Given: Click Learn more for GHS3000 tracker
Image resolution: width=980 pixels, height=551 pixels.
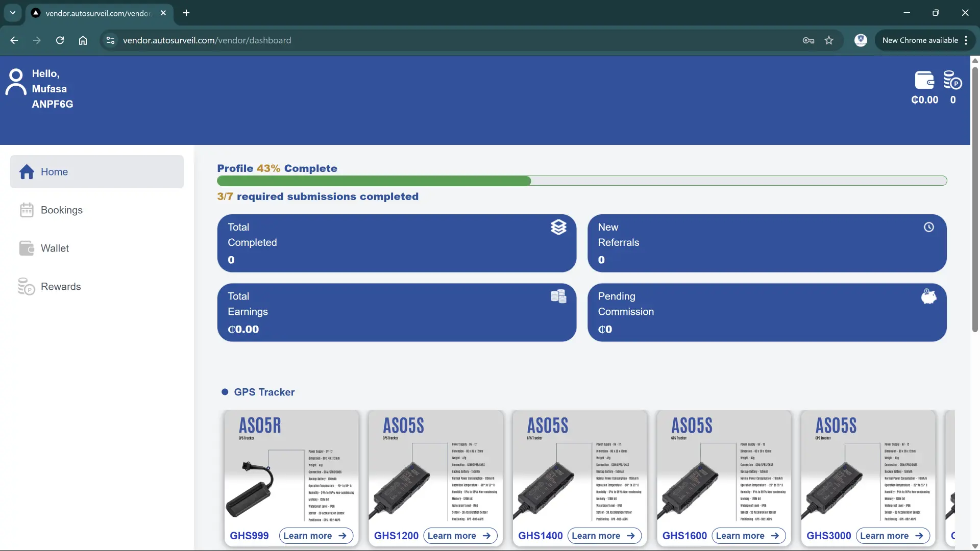Looking at the screenshot, I should tap(893, 536).
